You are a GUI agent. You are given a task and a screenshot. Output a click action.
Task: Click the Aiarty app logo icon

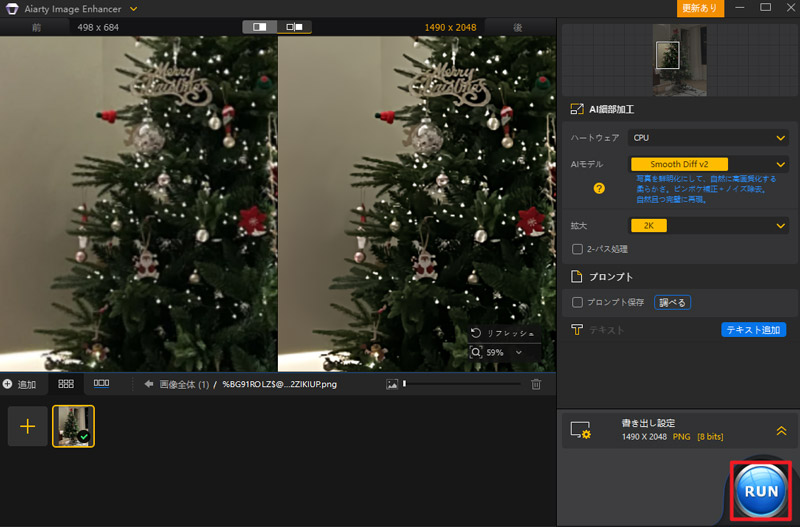point(12,9)
